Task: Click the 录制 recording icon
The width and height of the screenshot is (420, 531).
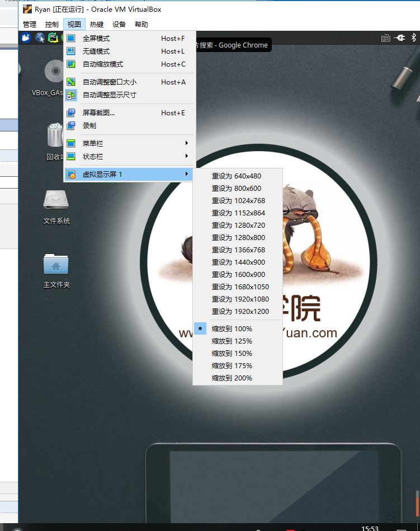Action: point(70,126)
